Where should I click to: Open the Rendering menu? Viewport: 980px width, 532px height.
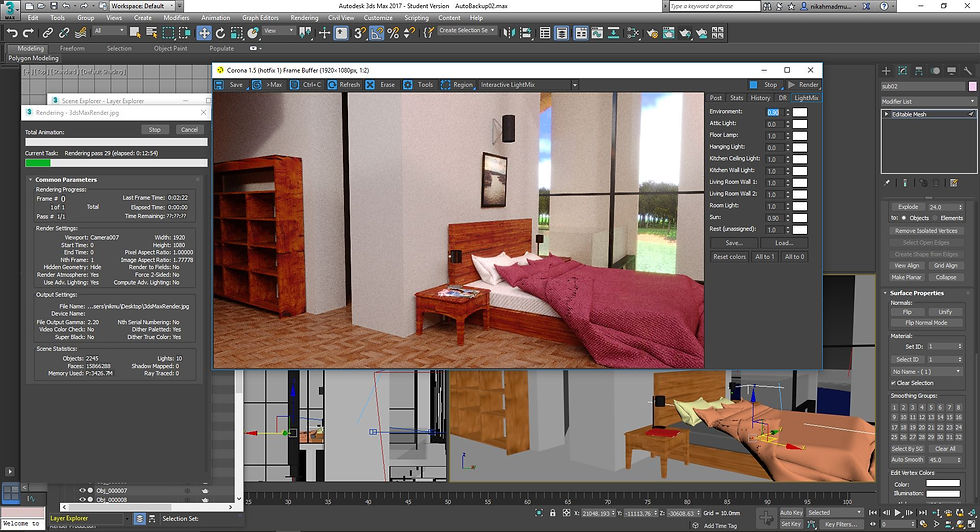(x=304, y=18)
